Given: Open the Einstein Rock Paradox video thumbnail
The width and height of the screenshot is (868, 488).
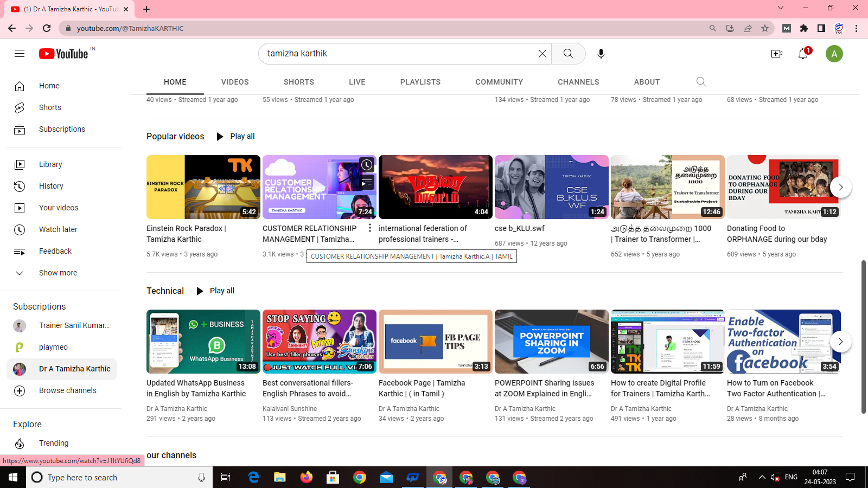Looking at the screenshot, I should point(203,187).
